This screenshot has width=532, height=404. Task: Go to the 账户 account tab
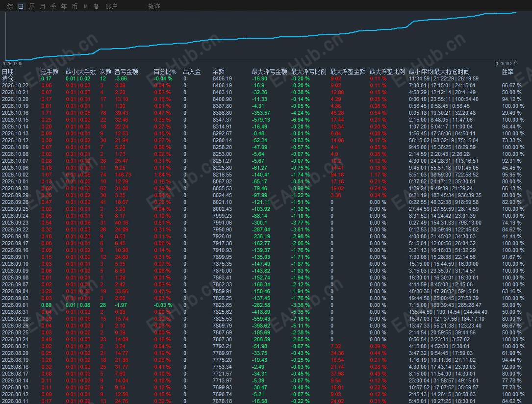pos(111,6)
